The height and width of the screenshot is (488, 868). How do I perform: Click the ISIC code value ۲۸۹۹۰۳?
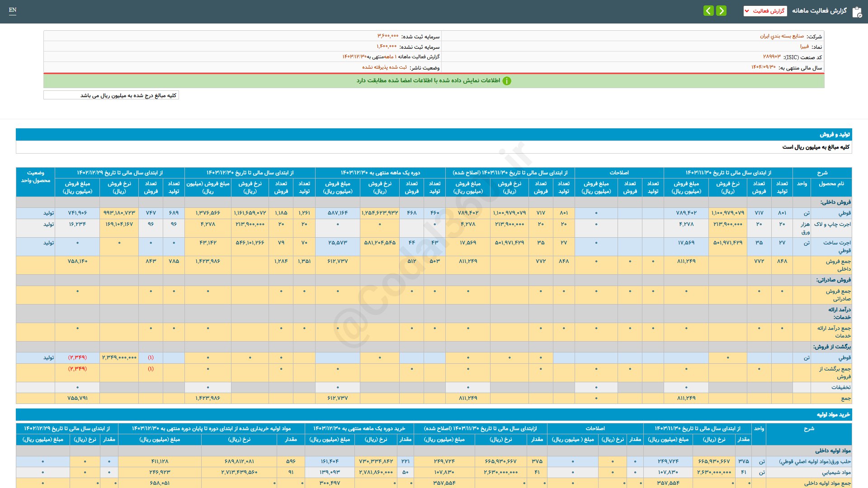[772, 57]
